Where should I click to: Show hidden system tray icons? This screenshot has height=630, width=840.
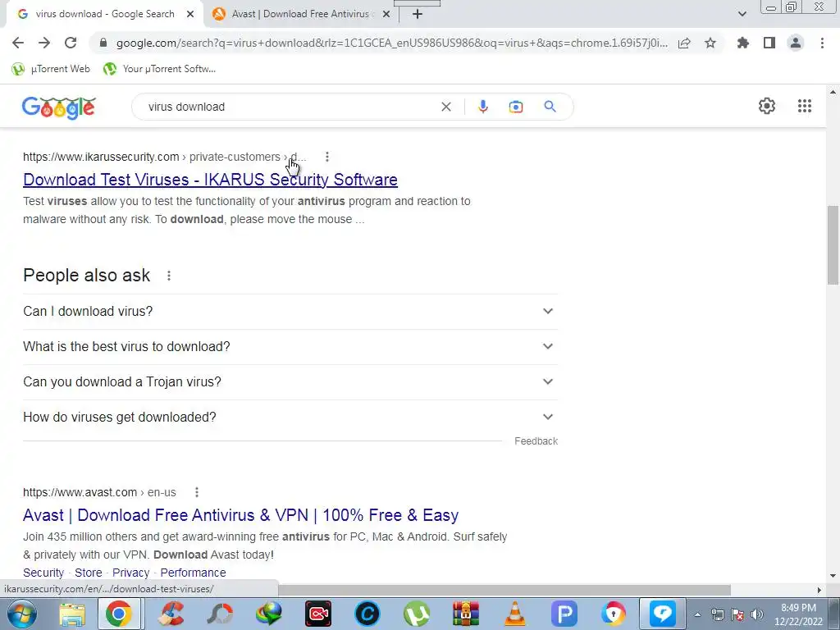point(697,614)
